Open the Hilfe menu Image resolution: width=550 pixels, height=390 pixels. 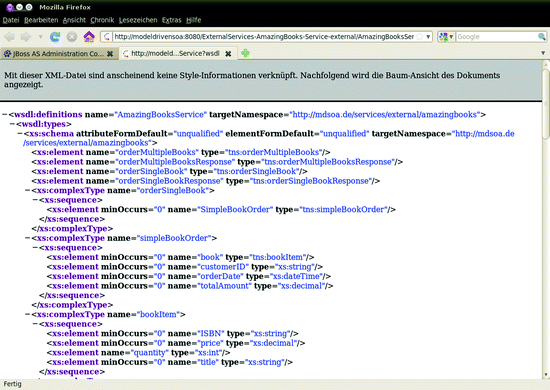pyautogui.click(x=194, y=20)
